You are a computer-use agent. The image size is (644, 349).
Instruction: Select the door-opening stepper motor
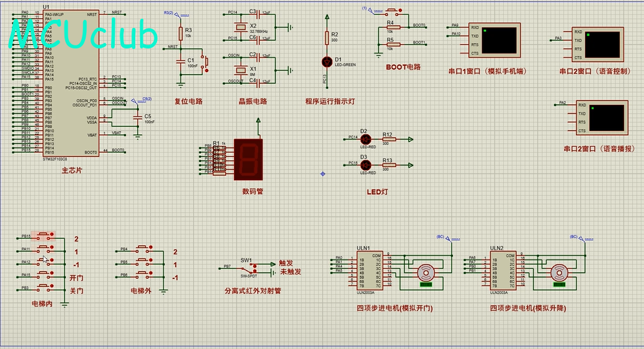pyautogui.click(x=425, y=273)
